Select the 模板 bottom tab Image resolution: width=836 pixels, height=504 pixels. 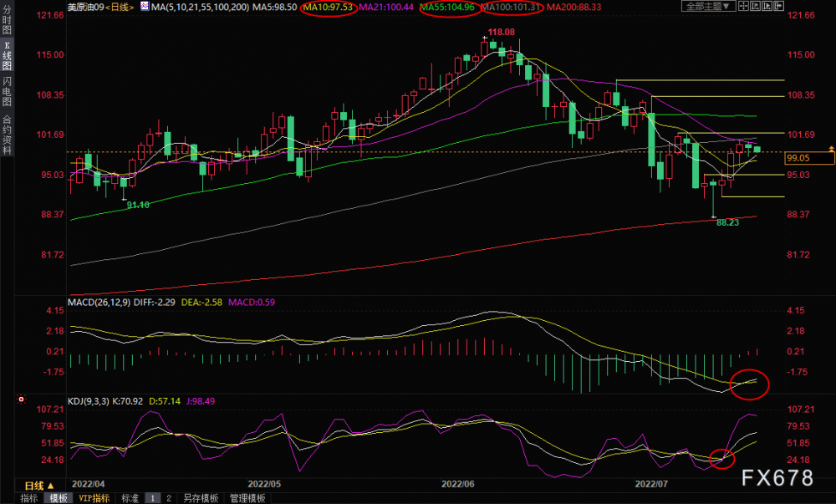coord(59,498)
